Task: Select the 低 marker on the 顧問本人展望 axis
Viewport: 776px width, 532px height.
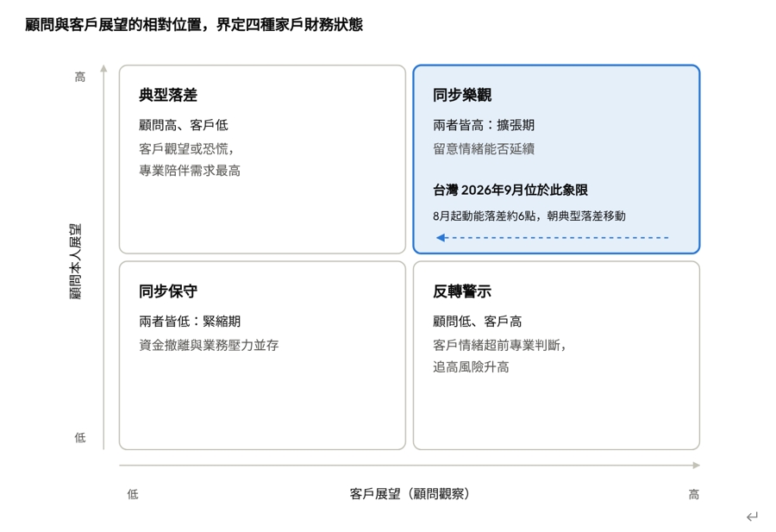Action: pos(80,437)
